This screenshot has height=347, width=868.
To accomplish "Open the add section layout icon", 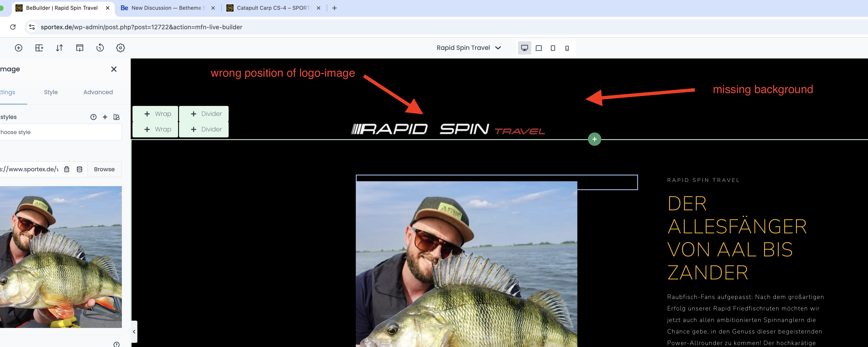I will [39, 48].
